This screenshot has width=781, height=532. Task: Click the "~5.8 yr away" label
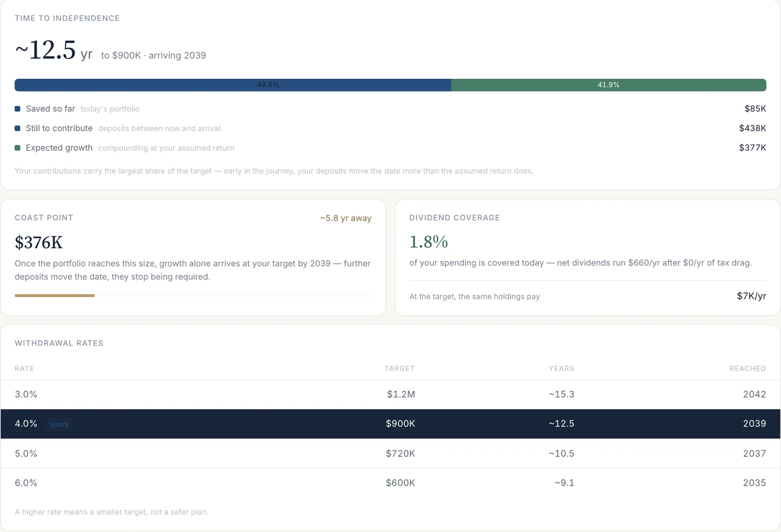coord(346,218)
